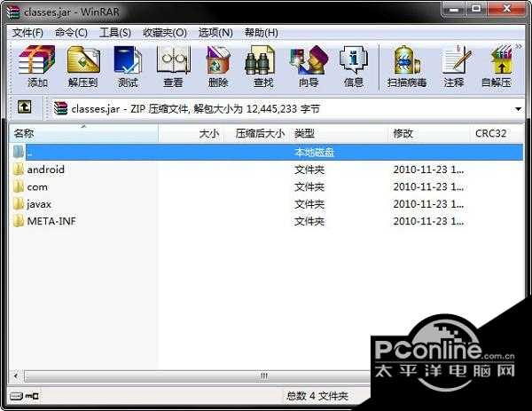Select the com folder name
Viewport: 532px width, 411px height.
(37, 186)
